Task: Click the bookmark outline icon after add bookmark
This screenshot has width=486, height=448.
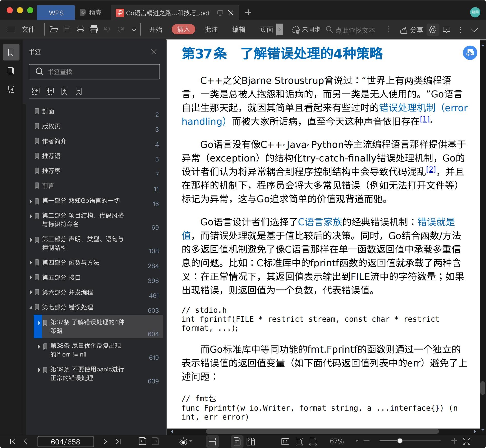Action: point(79,91)
